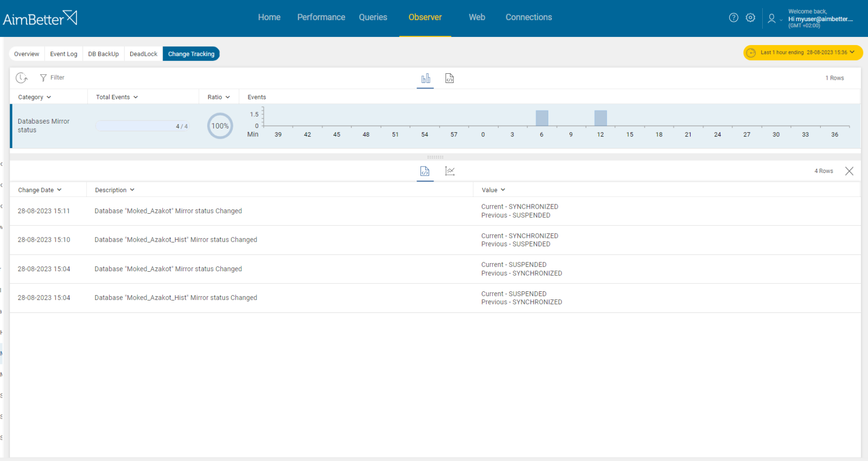Go to Home in top navigation
The width and height of the screenshot is (868, 461).
(269, 17)
